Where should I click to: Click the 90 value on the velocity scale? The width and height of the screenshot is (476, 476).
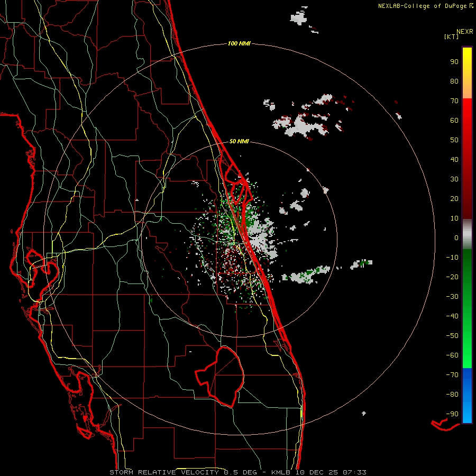[x=454, y=62]
